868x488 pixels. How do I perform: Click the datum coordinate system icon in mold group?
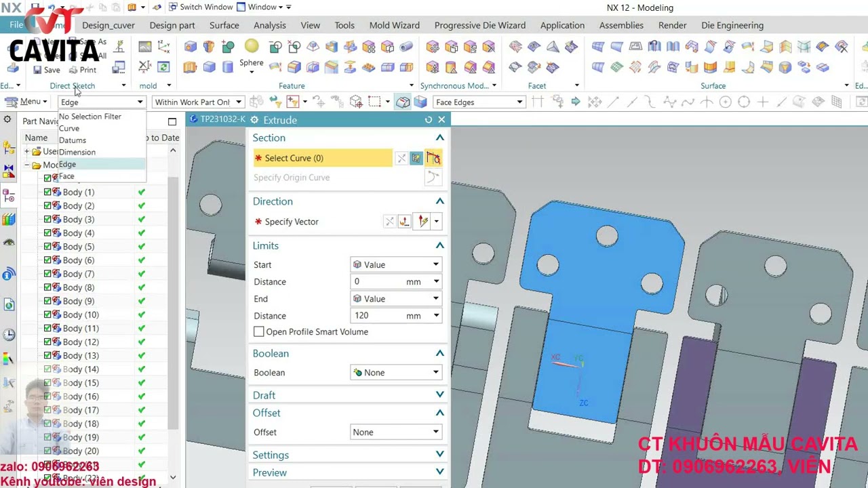coord(163,47)
